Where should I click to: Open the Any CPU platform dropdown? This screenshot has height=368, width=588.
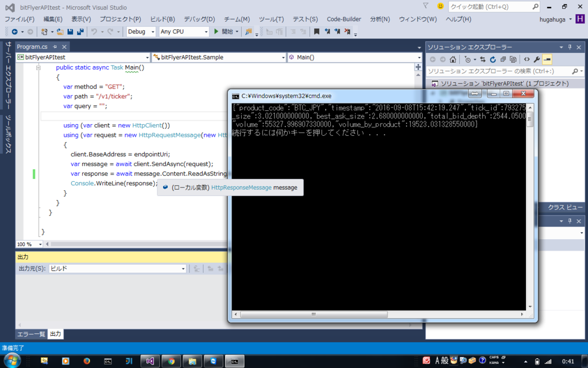click(x=184, y=32)
